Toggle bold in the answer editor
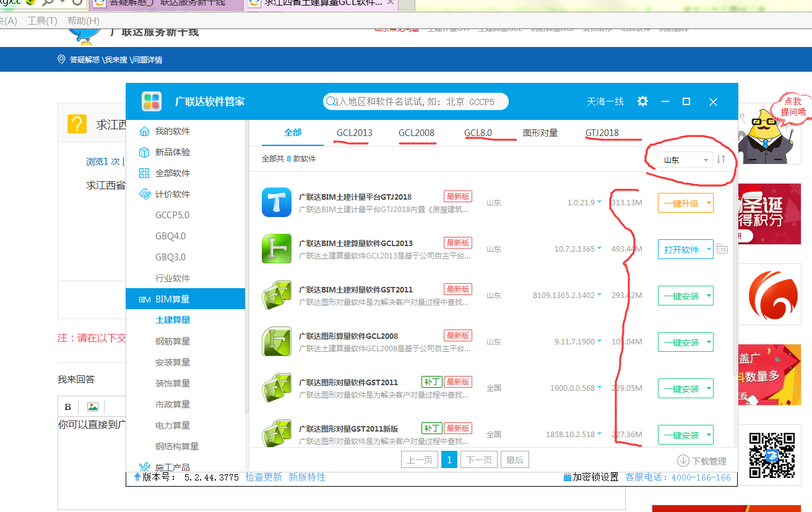The height and width of the screenshot is (512, 812). (68, 407)
